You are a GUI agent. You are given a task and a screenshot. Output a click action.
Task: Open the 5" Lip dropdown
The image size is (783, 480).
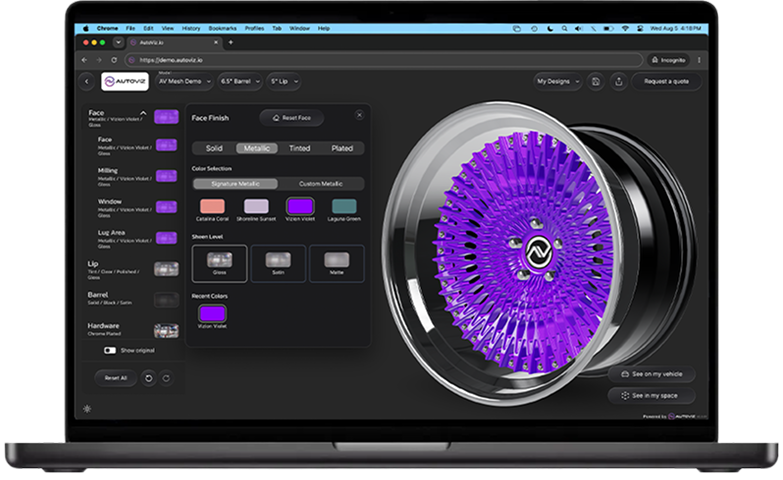click(x=284, y=81)
